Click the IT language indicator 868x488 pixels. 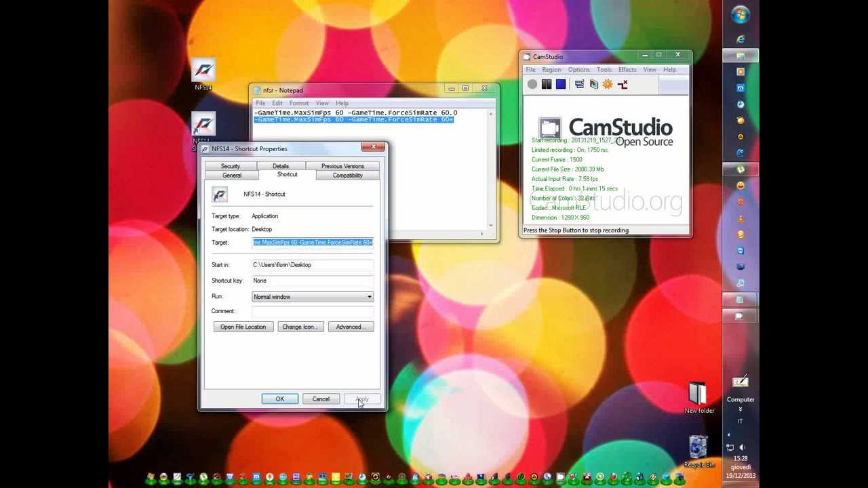point(740,422)
